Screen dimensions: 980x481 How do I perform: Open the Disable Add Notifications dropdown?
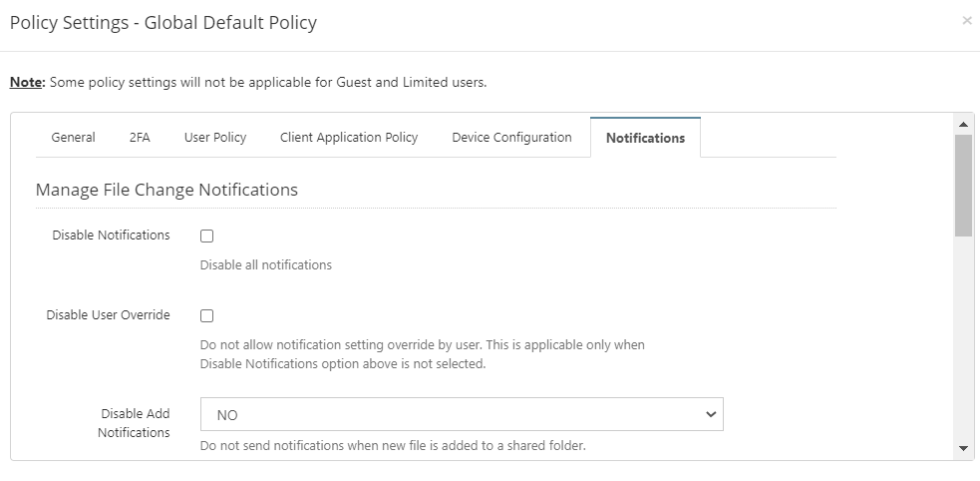462,414
